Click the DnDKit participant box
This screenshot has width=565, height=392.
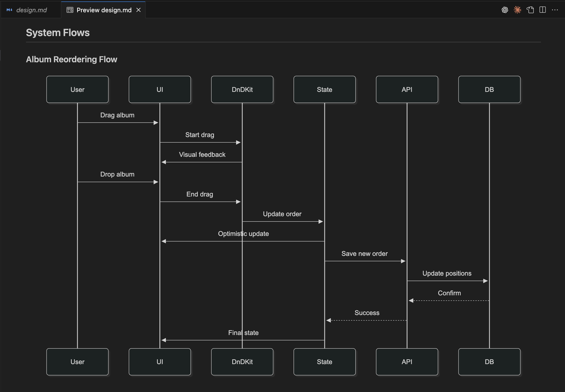pos(242,89)
